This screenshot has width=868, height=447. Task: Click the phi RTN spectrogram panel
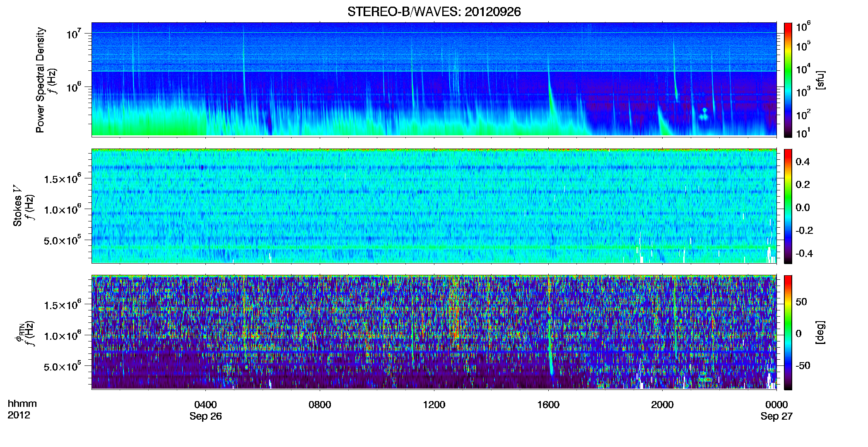[434, 332]
